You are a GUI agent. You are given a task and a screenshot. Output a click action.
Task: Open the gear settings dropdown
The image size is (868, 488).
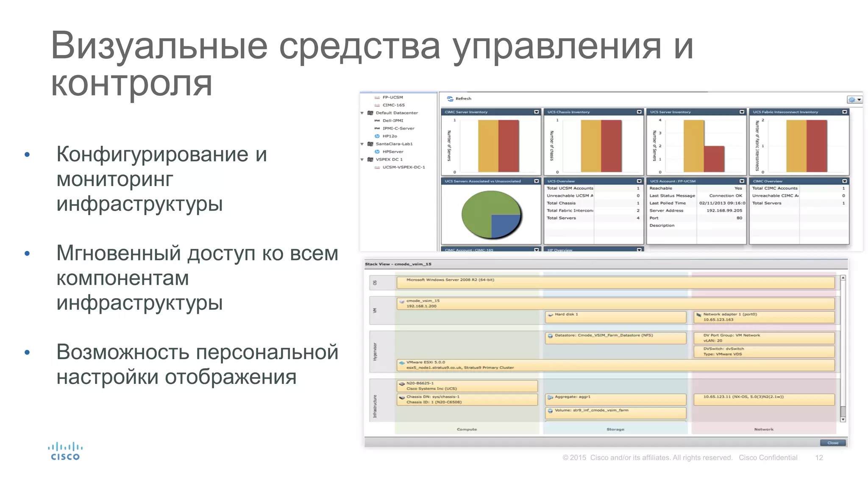[x=854, y=100]
